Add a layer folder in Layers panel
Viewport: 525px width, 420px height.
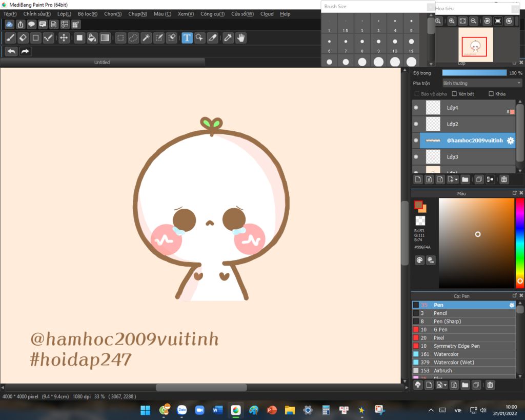[465, 179]
